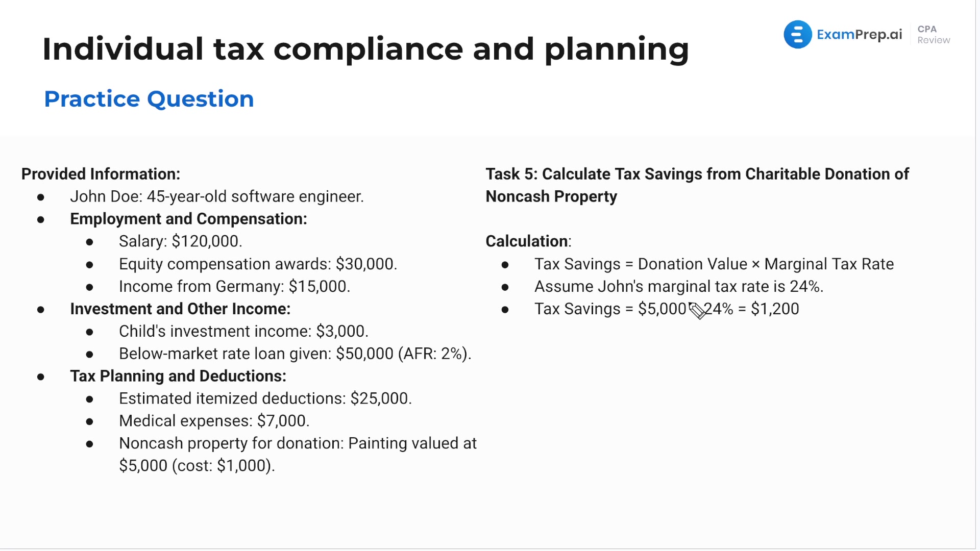The image size is (980, 551).
Task: Click 'Tax Planning and Deductions:' subheading
Action: tap(178, 376)
